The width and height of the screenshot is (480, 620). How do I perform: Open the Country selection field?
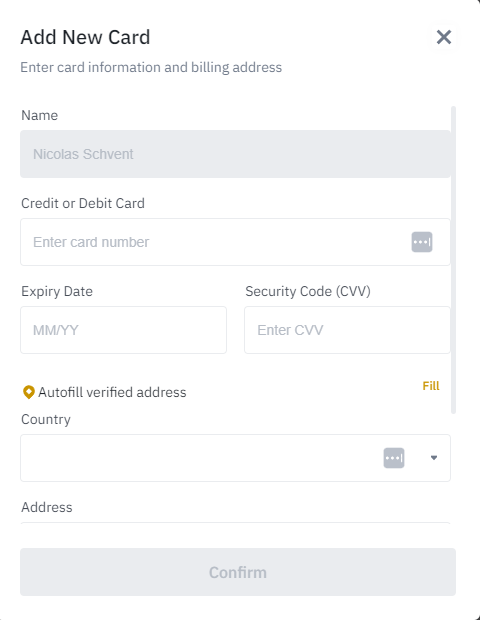coord(235,458)
